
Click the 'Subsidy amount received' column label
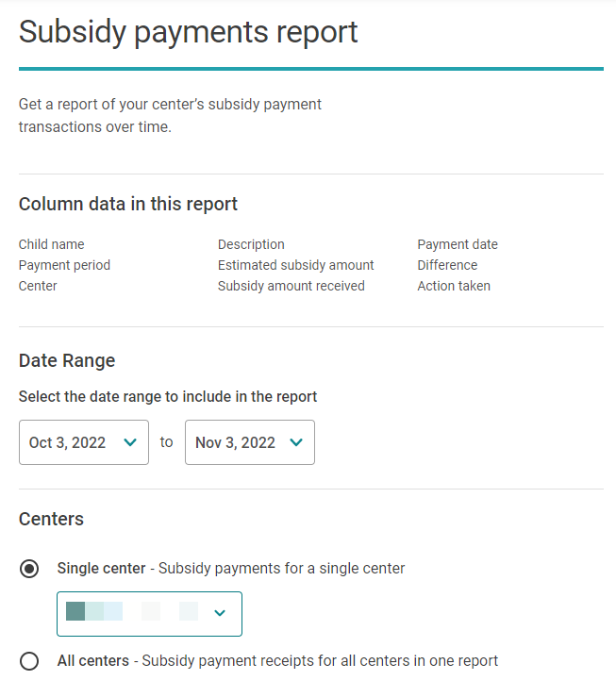(291, 286)
